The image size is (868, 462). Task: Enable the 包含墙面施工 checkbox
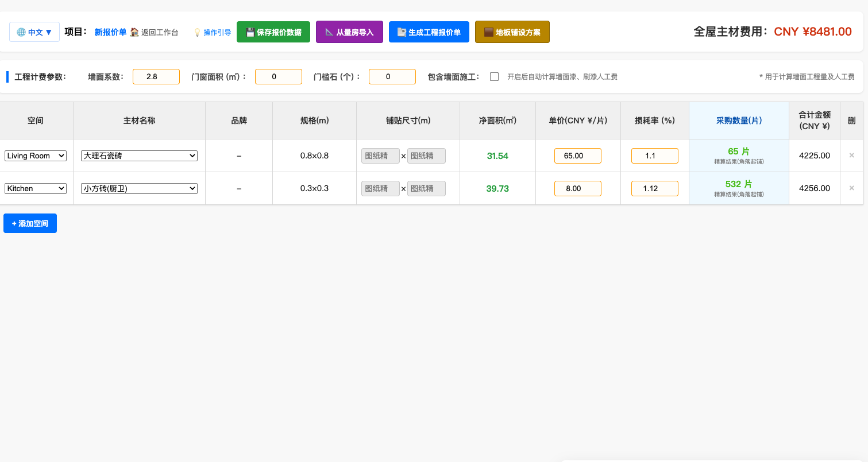[494, 77]
